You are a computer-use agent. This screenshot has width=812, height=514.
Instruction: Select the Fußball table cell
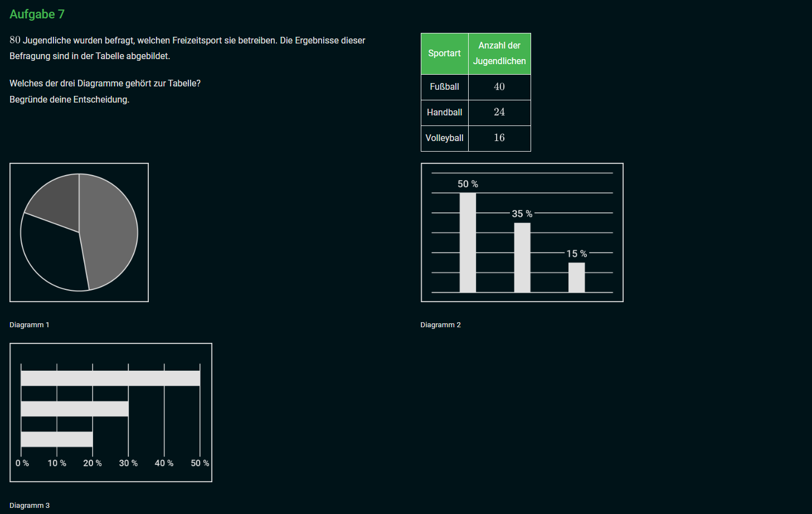tap(444, 87)
